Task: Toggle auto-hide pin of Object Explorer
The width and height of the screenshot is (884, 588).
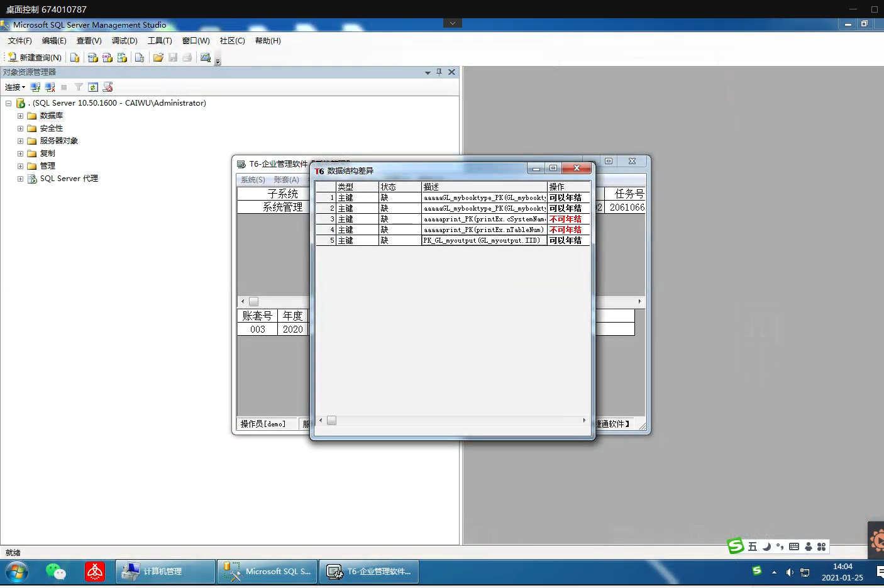Action: coord(439,72)
